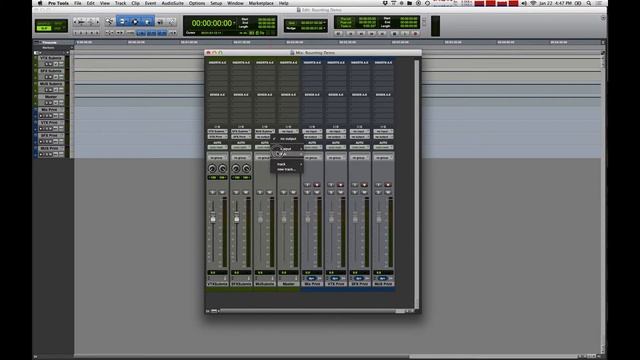
Task: Click the Play transport button
Action: click(x=405, y=33)
